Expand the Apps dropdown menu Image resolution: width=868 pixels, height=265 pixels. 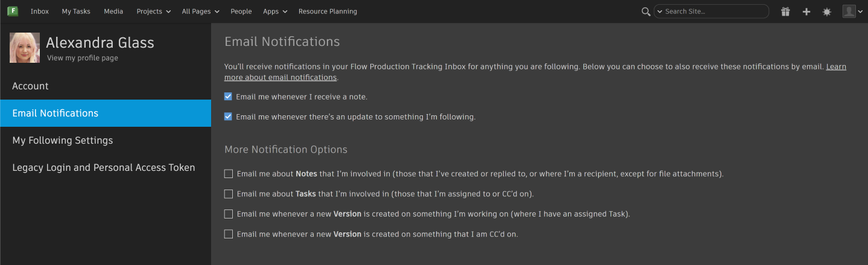(275, 11)
